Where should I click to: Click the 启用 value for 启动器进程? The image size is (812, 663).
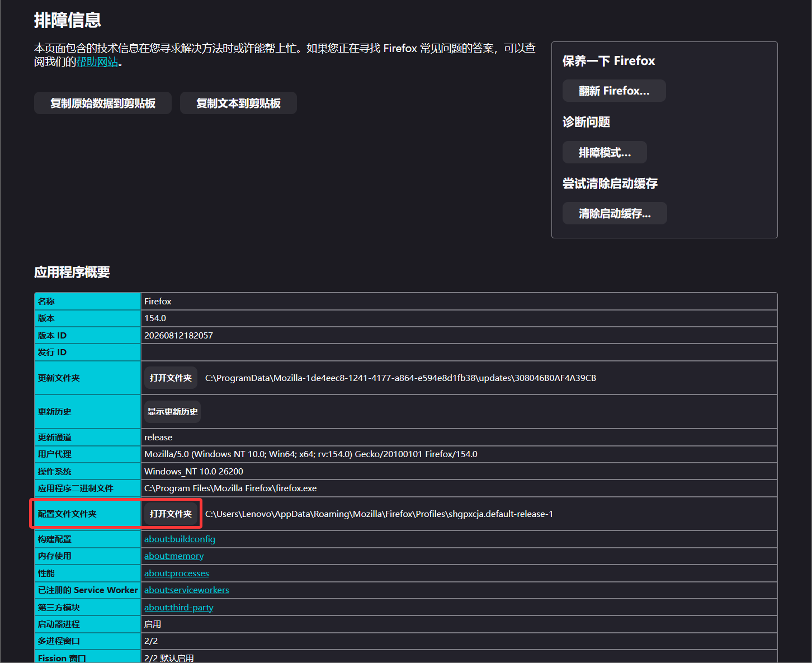153,624
